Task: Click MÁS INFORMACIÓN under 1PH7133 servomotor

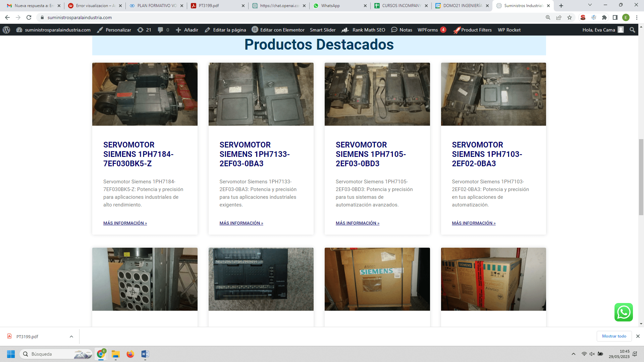Action: pos(241,223)
